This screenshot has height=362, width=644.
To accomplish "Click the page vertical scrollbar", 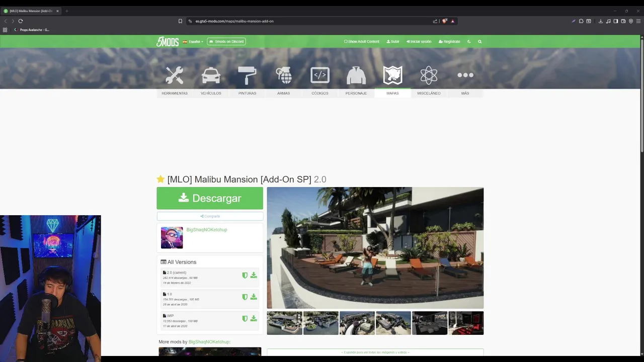I will click(642, 96).
